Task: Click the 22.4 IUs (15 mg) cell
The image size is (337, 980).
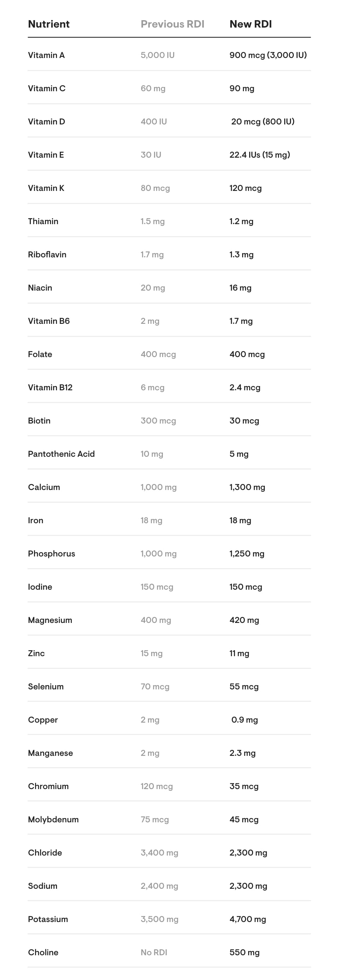Action: (x=260, y=155)
